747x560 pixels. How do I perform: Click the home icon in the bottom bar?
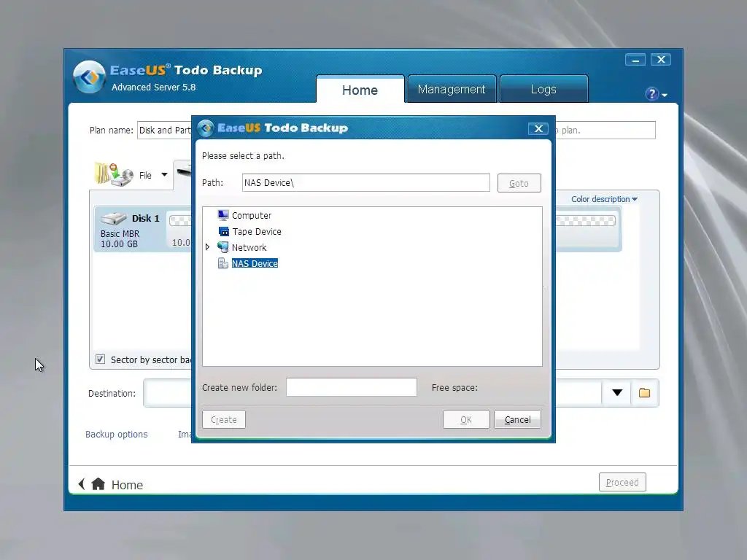(98, 484)
